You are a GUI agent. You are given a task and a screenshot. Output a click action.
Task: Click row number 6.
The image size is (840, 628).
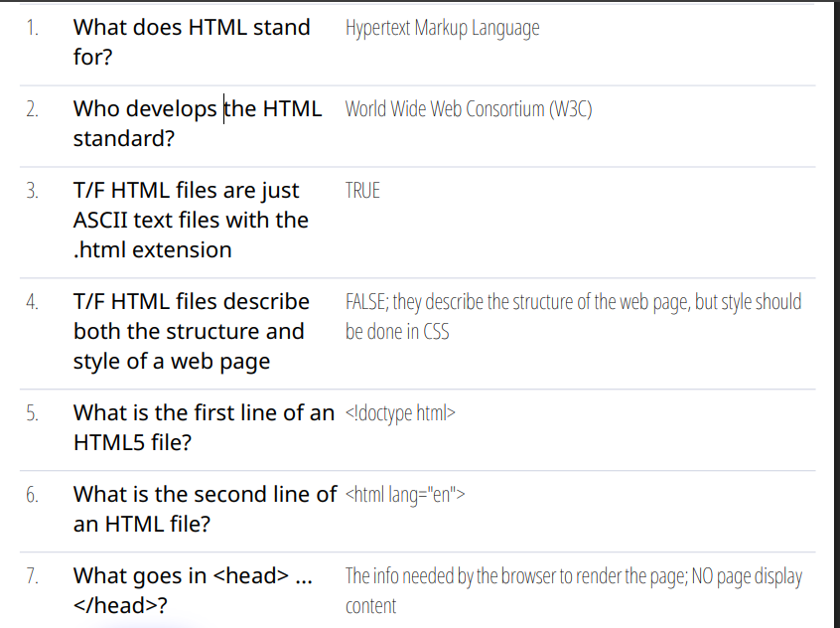coord(32,496)
